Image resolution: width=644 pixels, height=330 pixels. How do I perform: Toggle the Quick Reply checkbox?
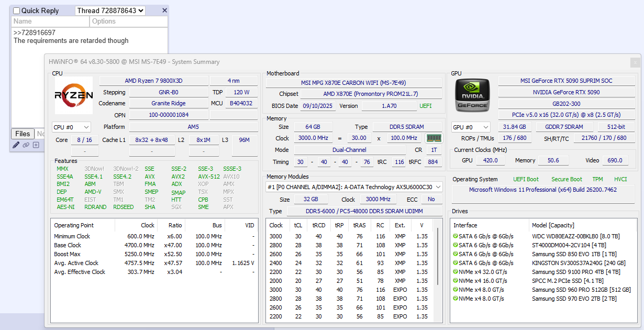(17, 11)
